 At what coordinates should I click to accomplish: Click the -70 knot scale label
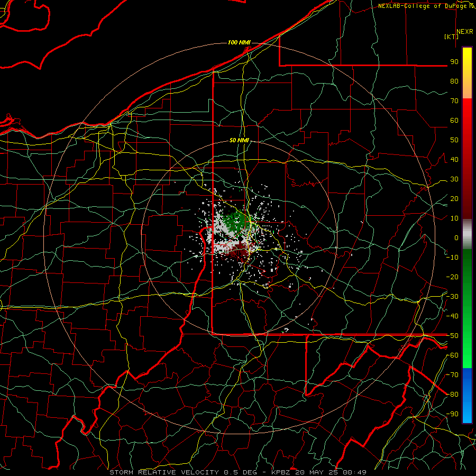[452, 375]
